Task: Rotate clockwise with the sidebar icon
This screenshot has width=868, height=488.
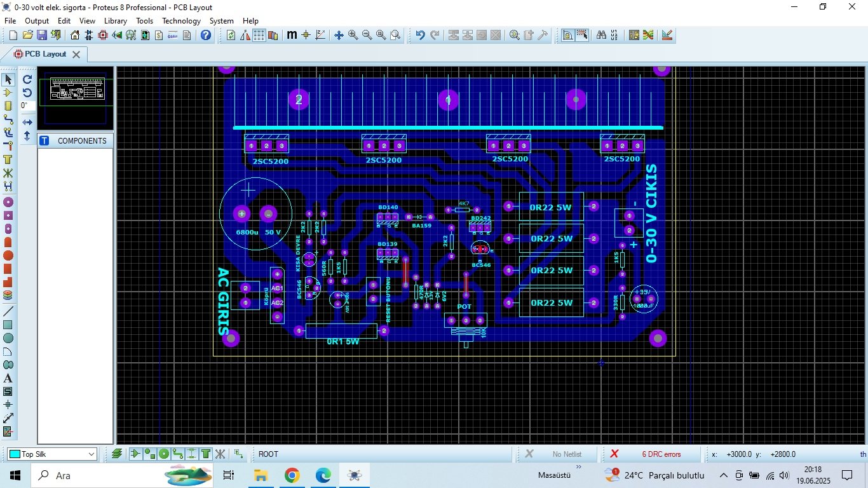Action: (x=27, y=79)
